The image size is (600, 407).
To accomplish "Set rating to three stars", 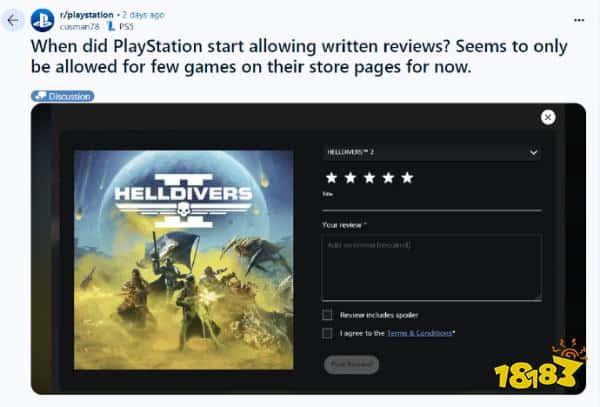I will [369, 178].
